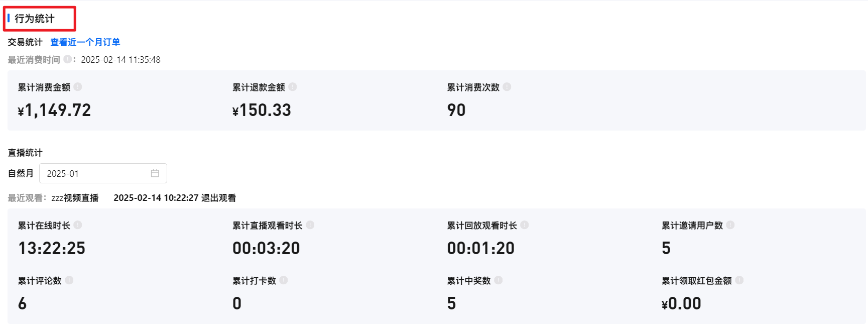The width and height of the screenshot is (868, 331).
Task: Click the 2025-01 month input field
Action: point(95,173)
